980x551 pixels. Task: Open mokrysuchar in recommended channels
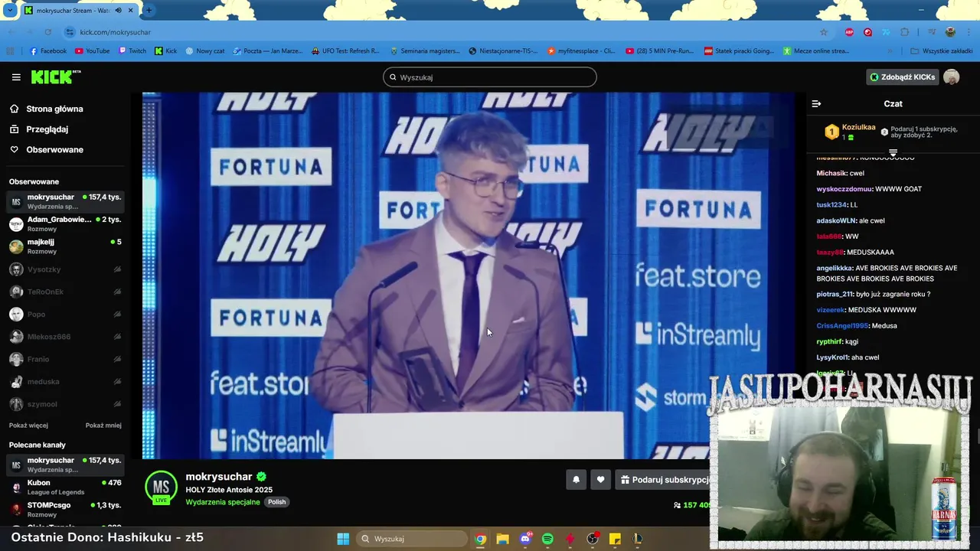tap(65, 465)
